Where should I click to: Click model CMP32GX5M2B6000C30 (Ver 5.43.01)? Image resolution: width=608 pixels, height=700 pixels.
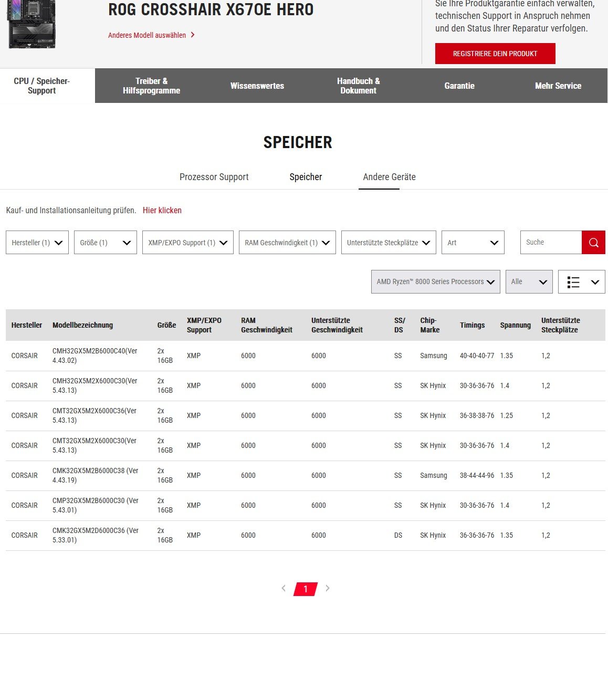point(96,505)
